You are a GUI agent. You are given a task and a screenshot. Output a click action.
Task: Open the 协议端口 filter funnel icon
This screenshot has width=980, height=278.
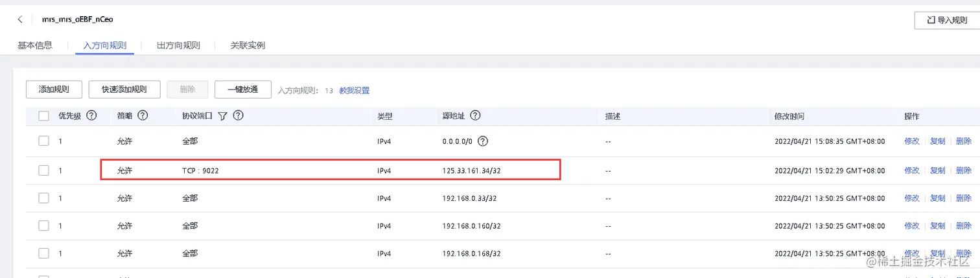click(x=222, y=116)
